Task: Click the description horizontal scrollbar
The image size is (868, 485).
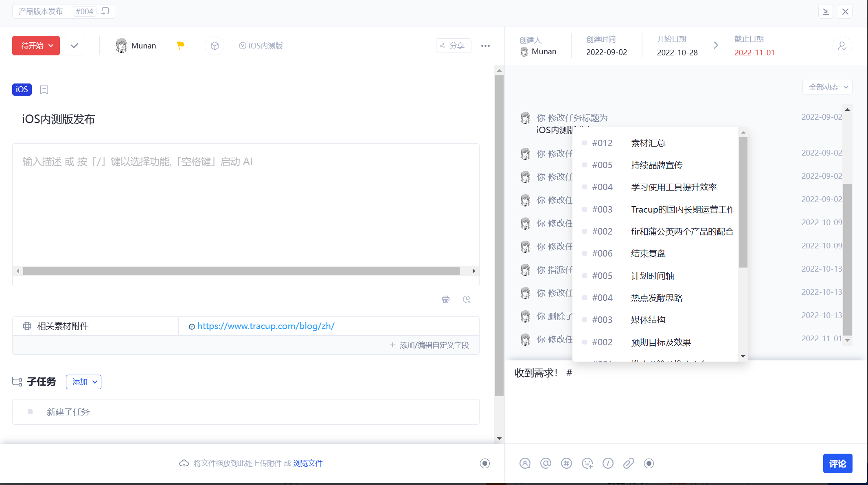Action: (241, 271)
